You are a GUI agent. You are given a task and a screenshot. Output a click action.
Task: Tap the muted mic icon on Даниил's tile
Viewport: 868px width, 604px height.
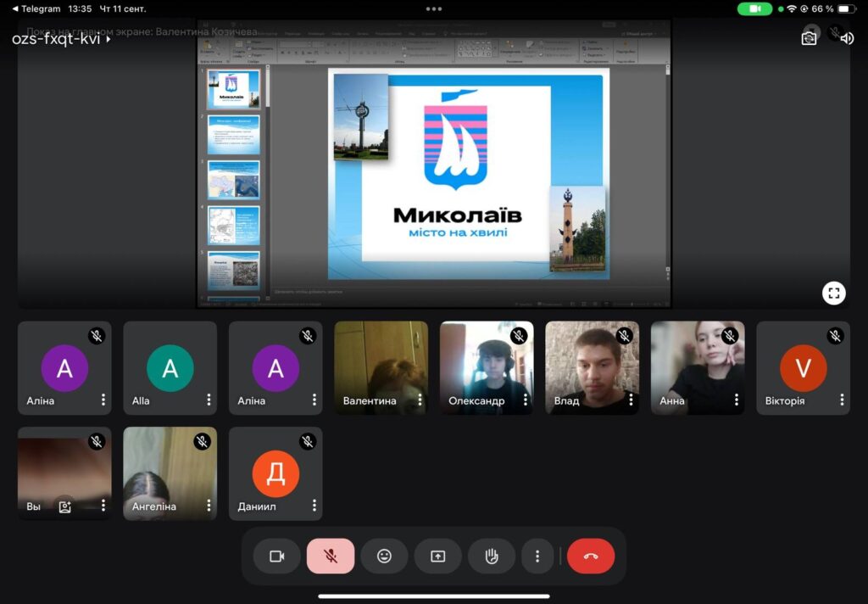pyautogui.click(x=307, y=442)
